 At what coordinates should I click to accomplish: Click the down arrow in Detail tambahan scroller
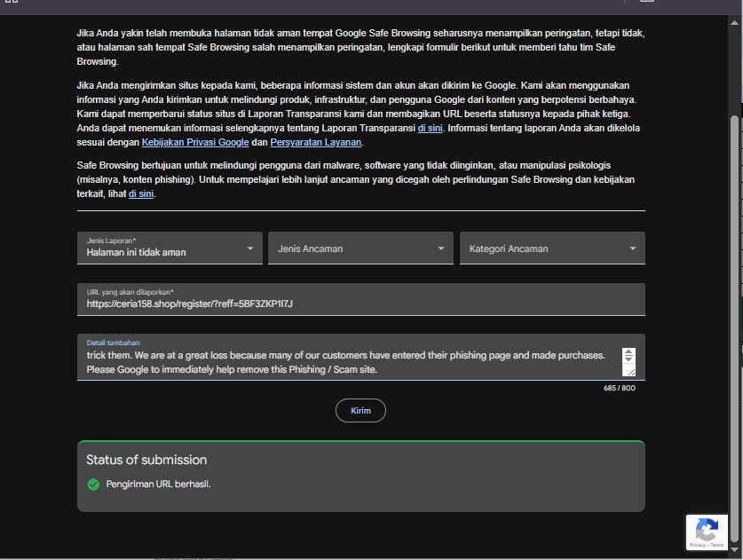click(x=628, y=359)
